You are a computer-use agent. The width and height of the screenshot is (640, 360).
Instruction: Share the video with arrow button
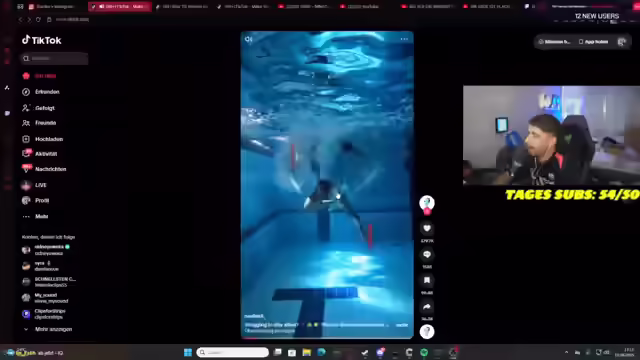point(427,307)
